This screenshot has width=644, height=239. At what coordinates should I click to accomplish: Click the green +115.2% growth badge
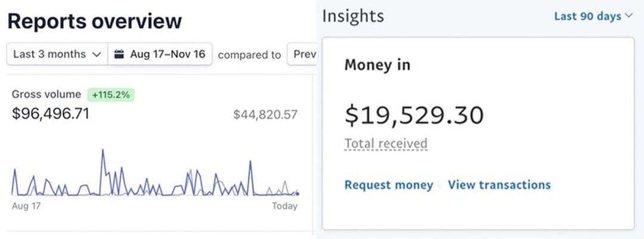[111, 94]
